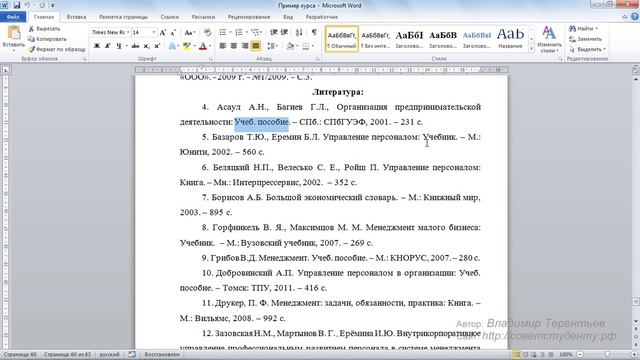
Task: Apply red font color
Action: coord(203,46)
